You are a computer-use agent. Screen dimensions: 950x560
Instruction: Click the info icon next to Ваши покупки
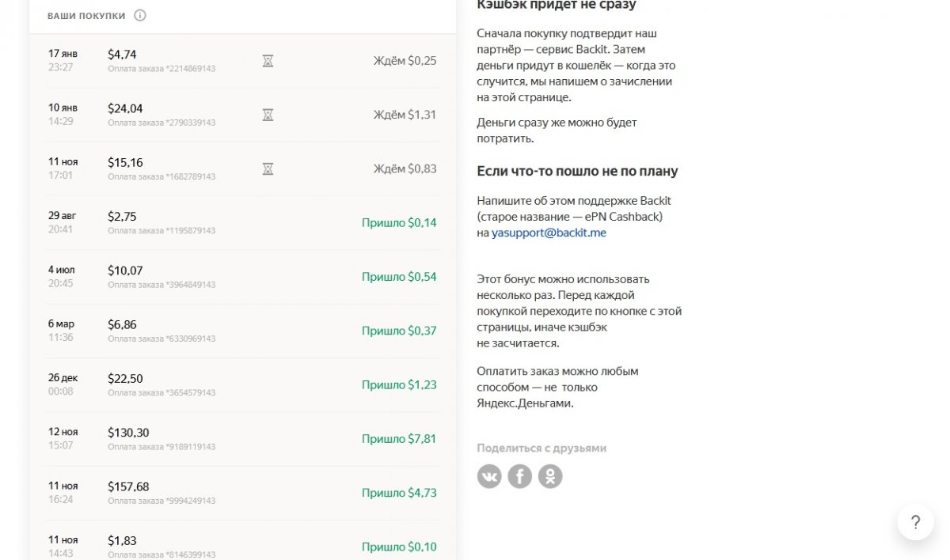(x=140, y=16)
